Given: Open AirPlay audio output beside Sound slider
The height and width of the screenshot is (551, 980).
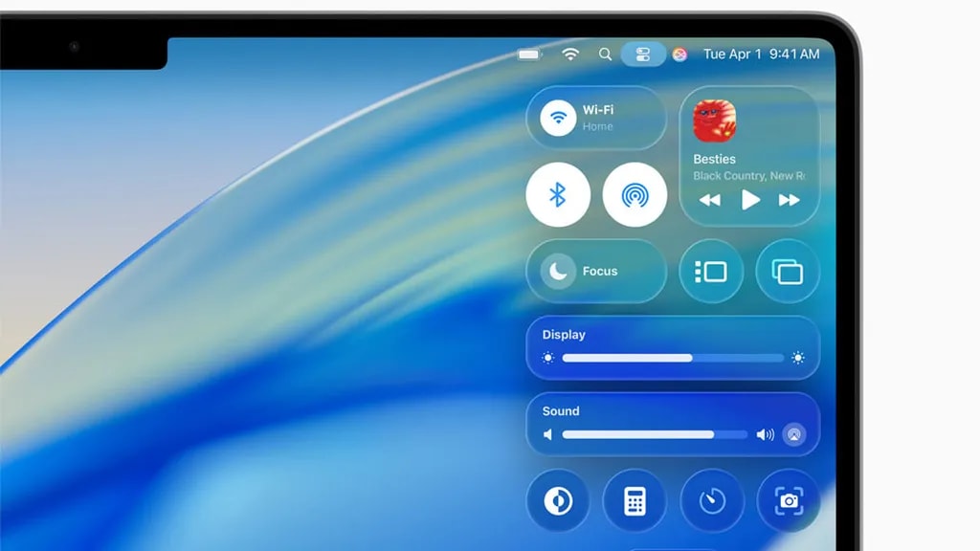Looking at the screenshot, I should (x=792, y=434).
